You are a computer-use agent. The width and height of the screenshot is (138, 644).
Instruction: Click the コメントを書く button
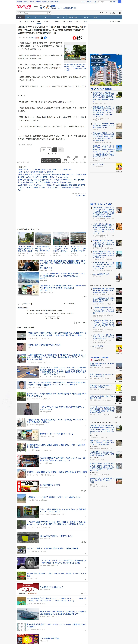point(69,304)
